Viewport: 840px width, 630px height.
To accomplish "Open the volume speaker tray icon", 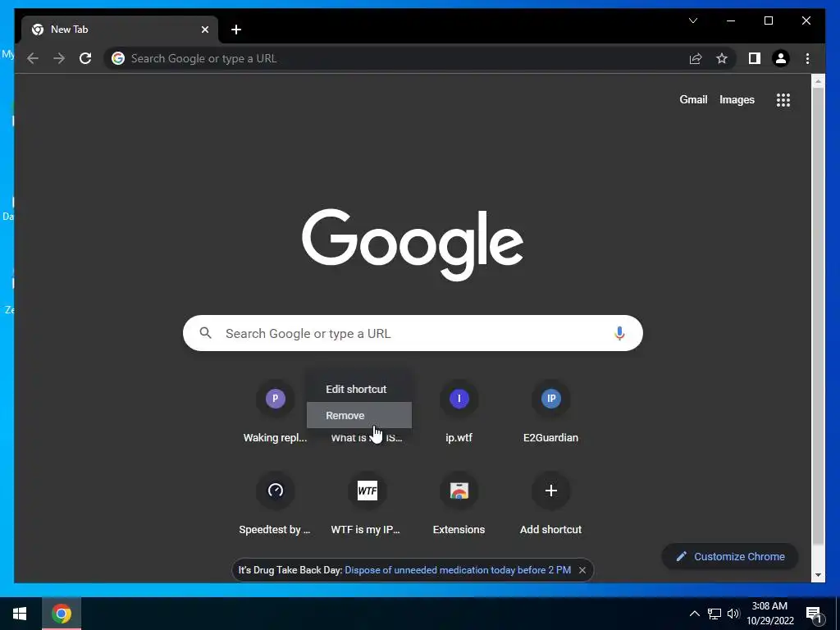I will tap(733, 614).
